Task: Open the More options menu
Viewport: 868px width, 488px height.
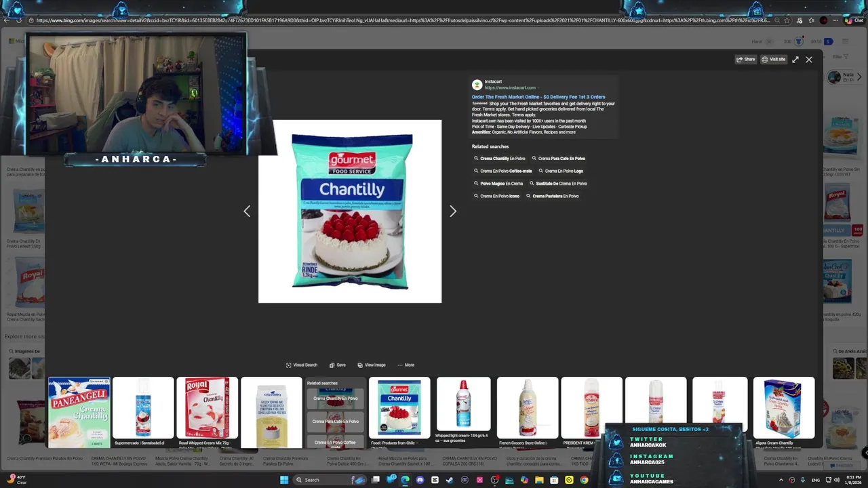Action: point(406,365)
